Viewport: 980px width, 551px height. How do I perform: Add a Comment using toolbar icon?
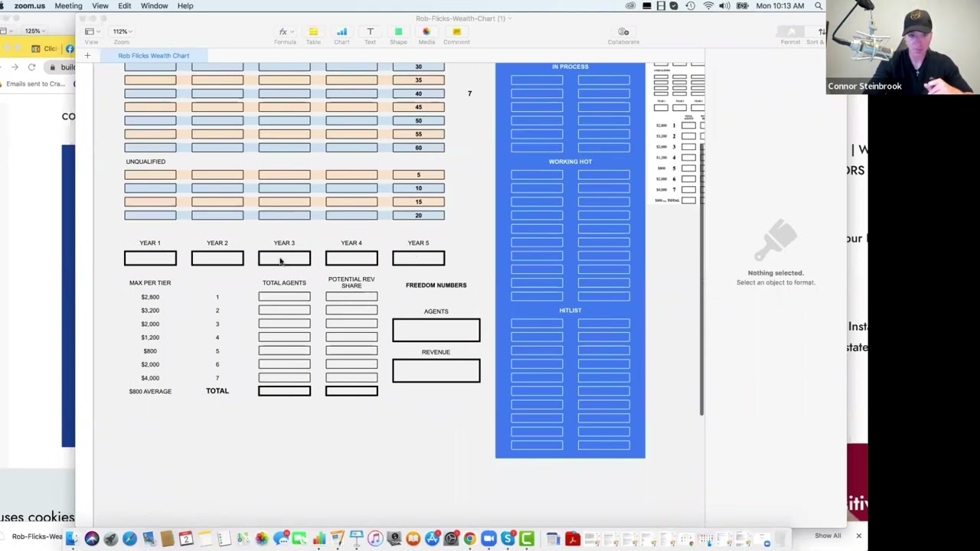coord(456,33)
